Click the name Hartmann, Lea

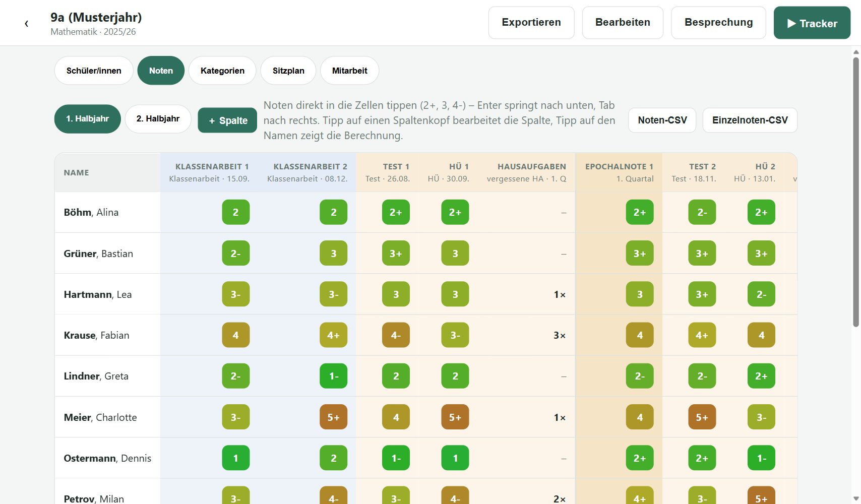[x=98, y=294]
